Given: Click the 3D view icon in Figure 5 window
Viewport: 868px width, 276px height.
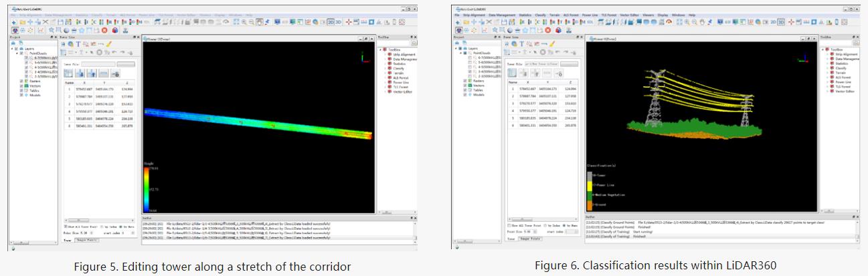Looking at the screenshot, I should tap(339, 22).
